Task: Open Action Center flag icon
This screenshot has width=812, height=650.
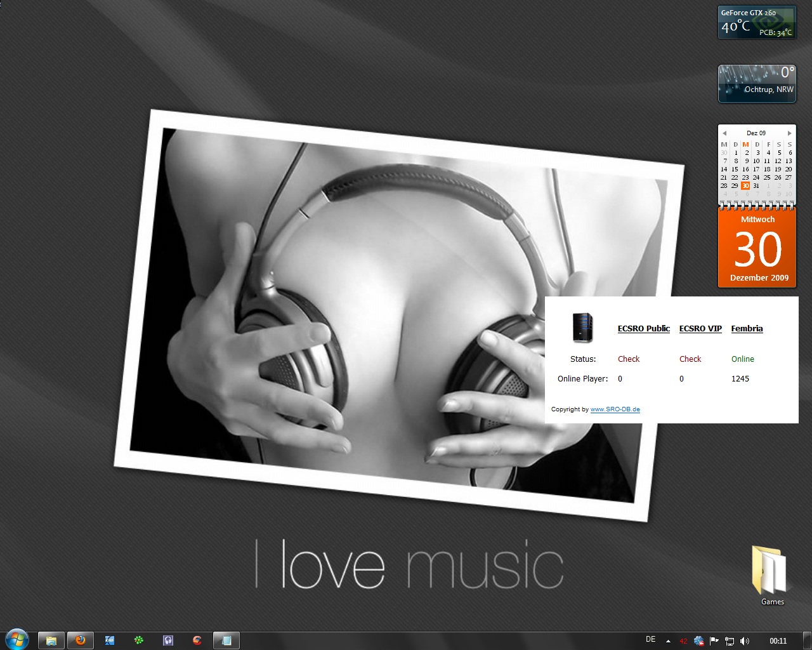Action: [714, 641]
